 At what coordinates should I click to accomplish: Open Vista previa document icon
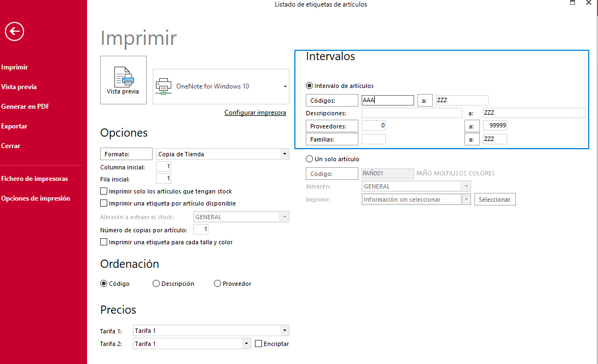124,77
